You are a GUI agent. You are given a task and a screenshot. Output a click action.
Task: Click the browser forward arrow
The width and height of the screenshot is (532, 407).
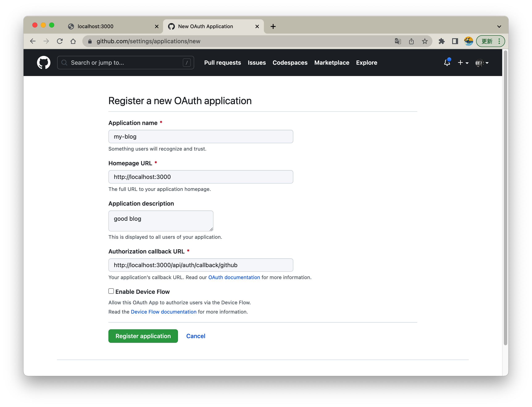point(46,41)
